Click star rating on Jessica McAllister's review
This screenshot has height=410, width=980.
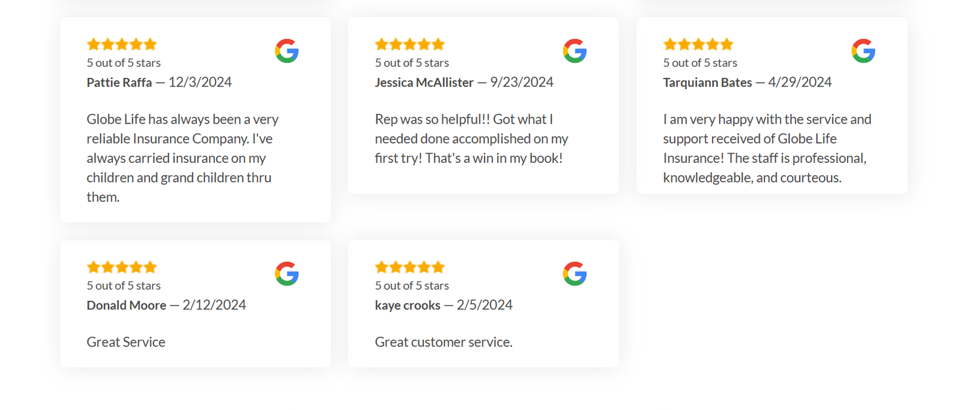click(x=410, y=44)
